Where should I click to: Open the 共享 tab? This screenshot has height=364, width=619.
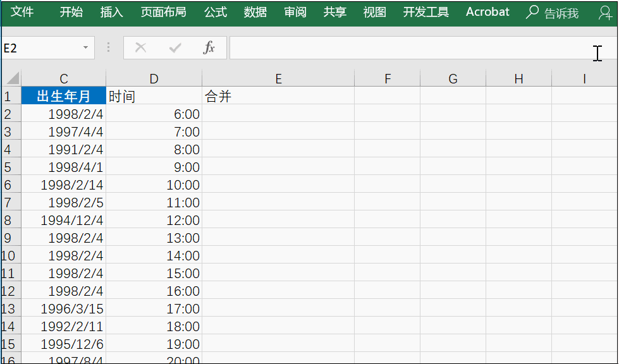point(334,12)
